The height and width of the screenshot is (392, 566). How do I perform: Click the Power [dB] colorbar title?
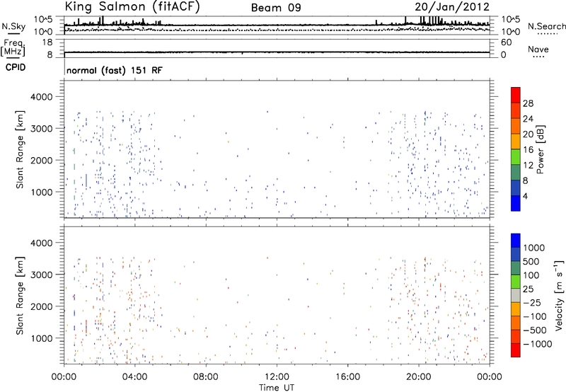[x=540, y=149]
